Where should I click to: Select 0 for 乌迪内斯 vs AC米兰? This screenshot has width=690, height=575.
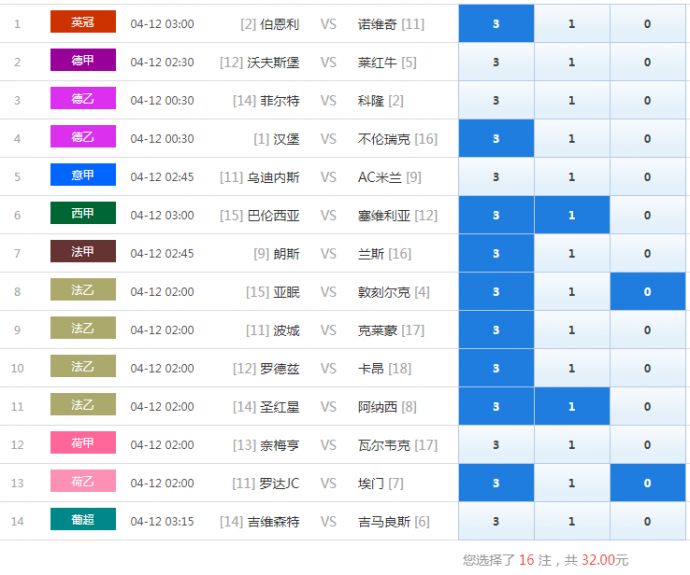(648, 177)
